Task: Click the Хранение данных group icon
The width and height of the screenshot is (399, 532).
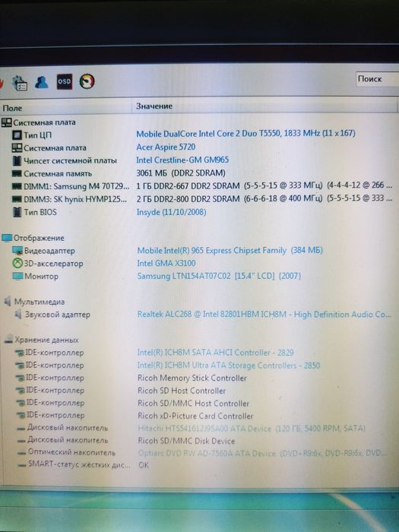Action: tap(9, 339)
